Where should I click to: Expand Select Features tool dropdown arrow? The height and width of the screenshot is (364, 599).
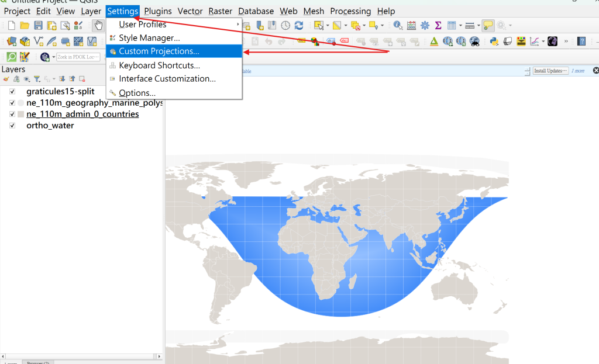(x=328, y=26)
